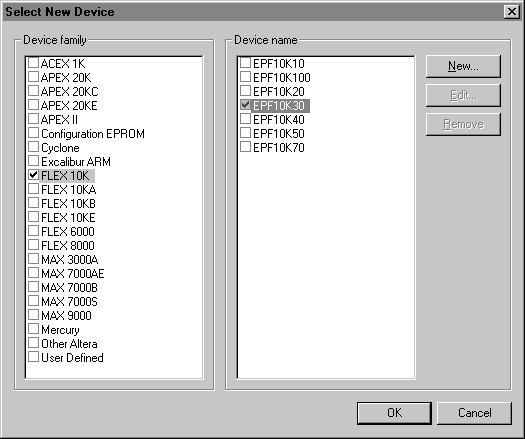Screen dimensions: 525x439
Task: Select the APEX II family checkbox
Action: [33, 119]
